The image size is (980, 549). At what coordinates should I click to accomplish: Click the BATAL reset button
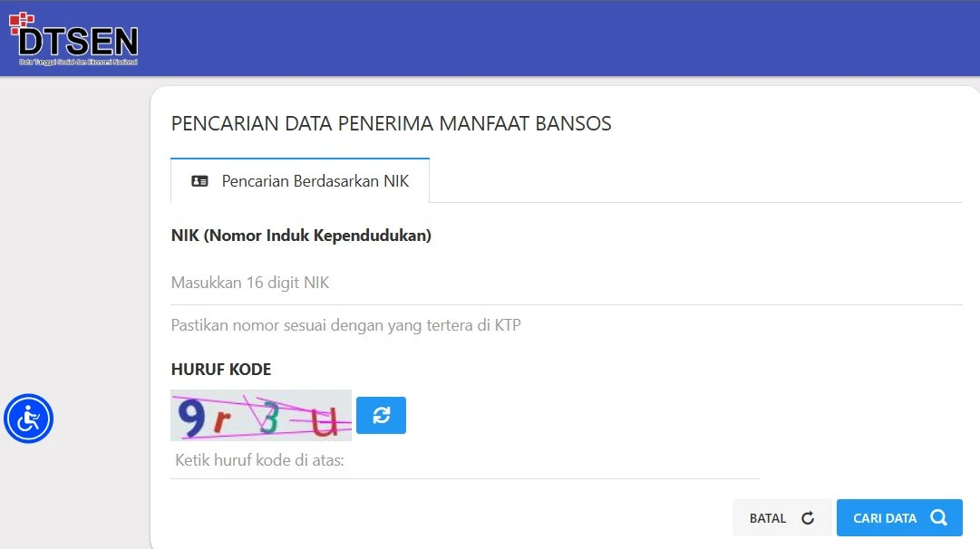pyautogui.click(x=781, y=518)
